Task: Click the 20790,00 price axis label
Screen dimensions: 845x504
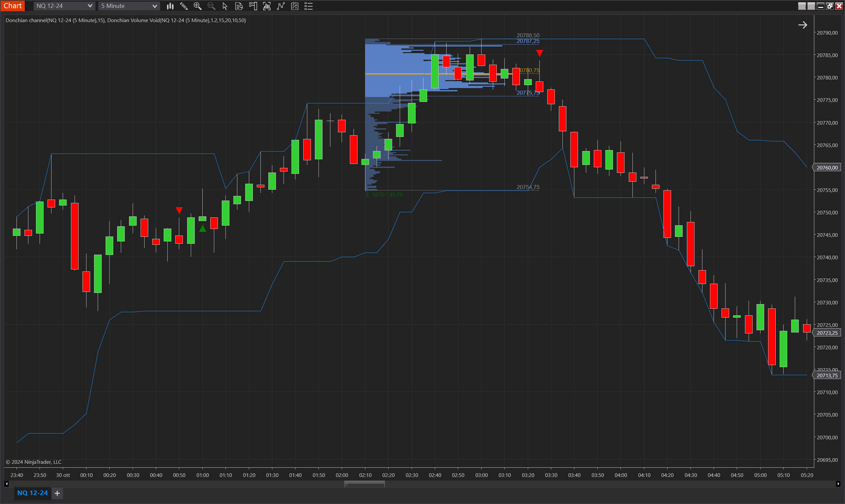Action: pos(827,33)
